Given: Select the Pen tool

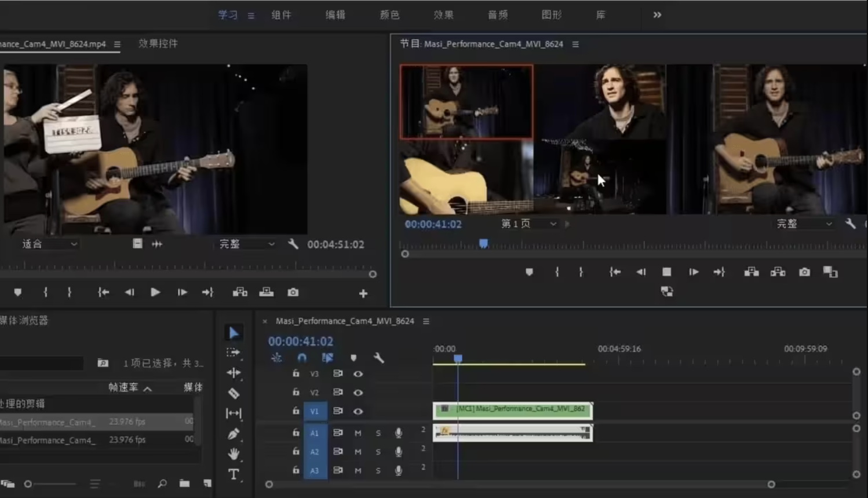Looking at the screenshot, I should tap(234, 434).
